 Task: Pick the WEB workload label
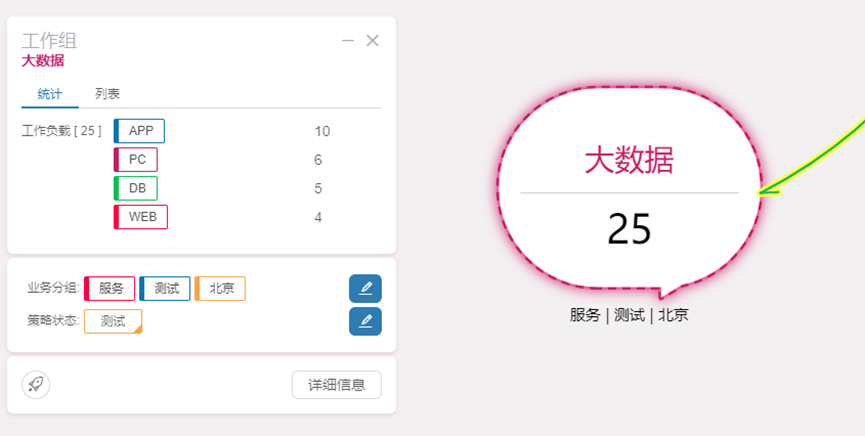[141, 217]
